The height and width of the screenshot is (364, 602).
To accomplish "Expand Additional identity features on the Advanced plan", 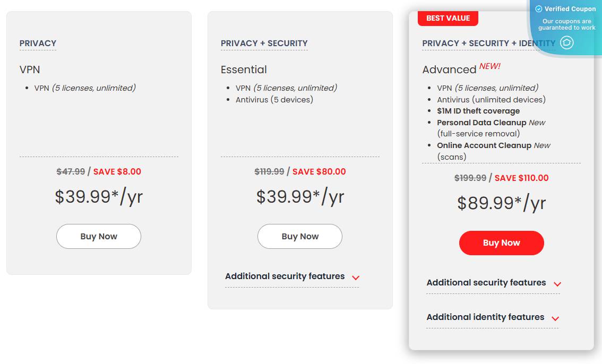I will click(x=485, y=317).
